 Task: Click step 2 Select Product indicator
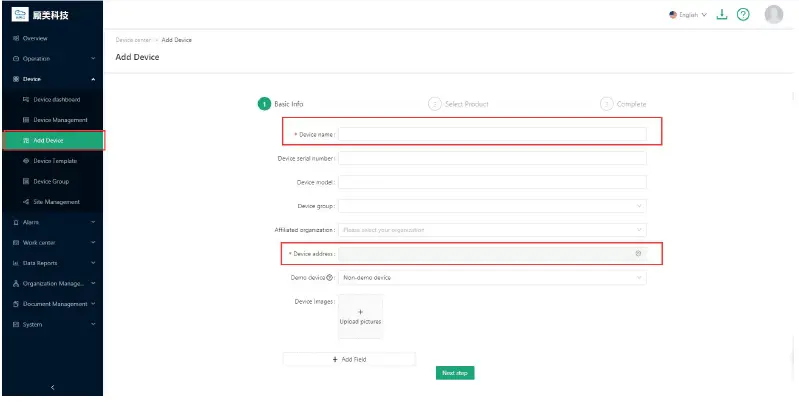coord(458,104)
